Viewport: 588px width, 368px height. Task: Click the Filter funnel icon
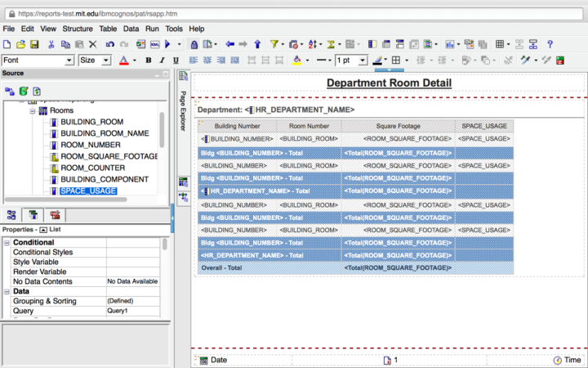(x=274, y=44)
